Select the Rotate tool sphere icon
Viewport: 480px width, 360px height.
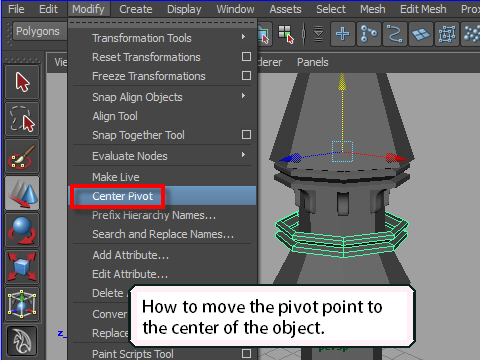[22, 230]
